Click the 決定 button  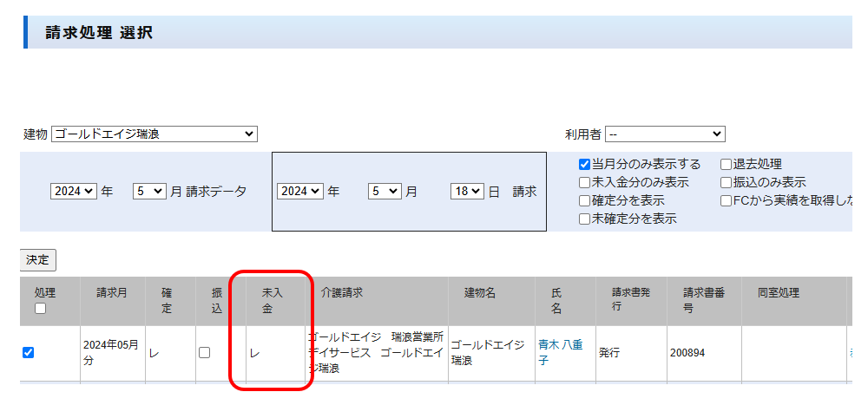click(x=37, y=259)
